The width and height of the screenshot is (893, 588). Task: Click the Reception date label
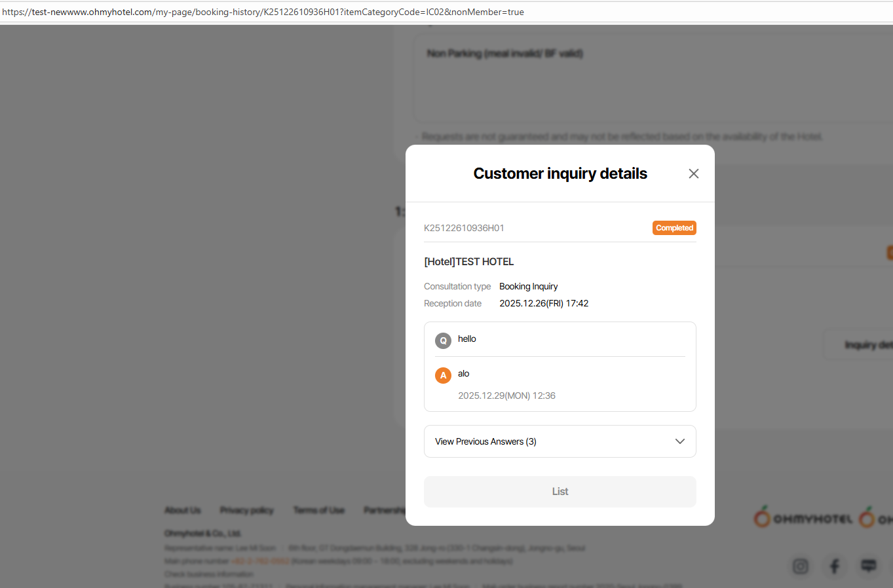[x=453, y=303]
